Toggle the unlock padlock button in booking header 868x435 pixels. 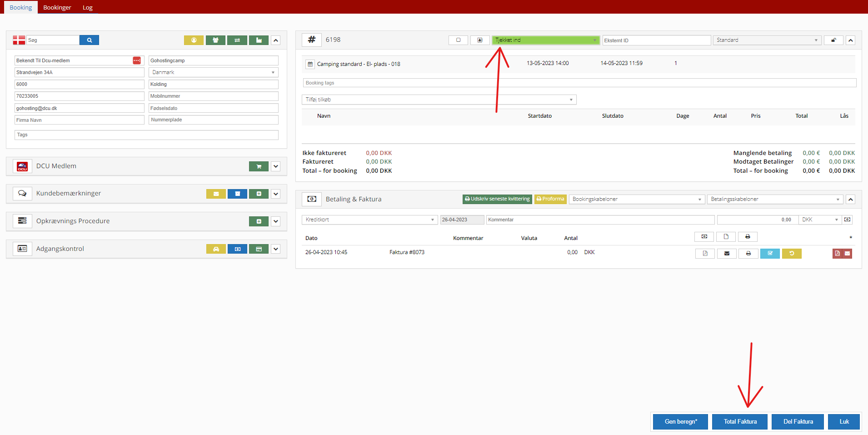click(833, 40)
